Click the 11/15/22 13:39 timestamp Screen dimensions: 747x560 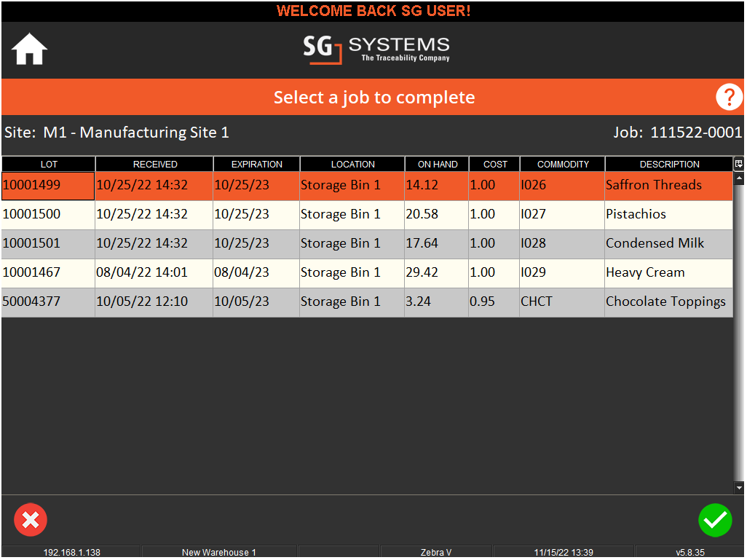564,553
